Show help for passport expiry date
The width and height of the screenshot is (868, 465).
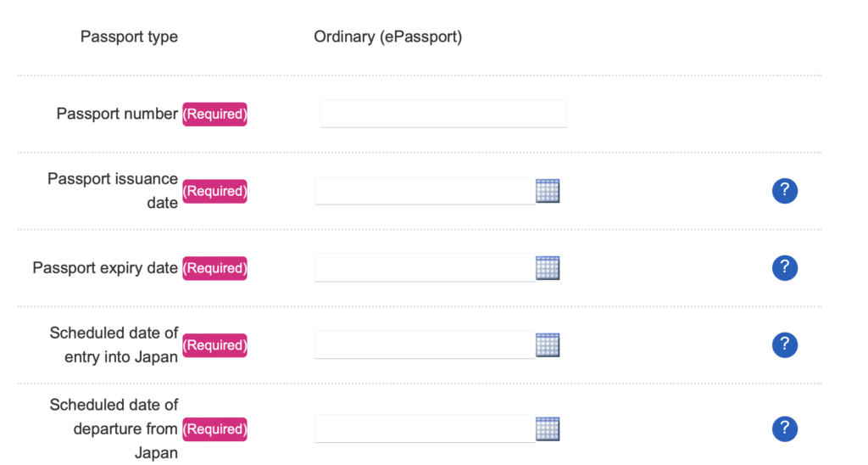tap(784, 267)
